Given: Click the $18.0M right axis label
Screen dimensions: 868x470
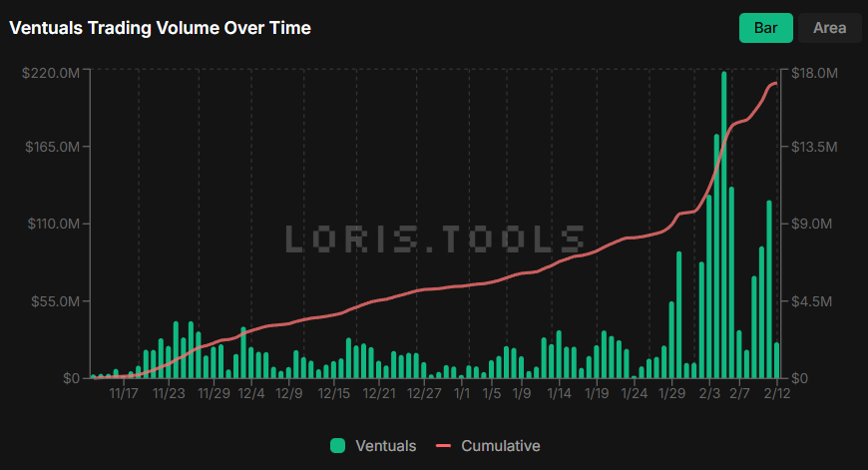Looking at the screenshot, I should (x=813, y=73).
